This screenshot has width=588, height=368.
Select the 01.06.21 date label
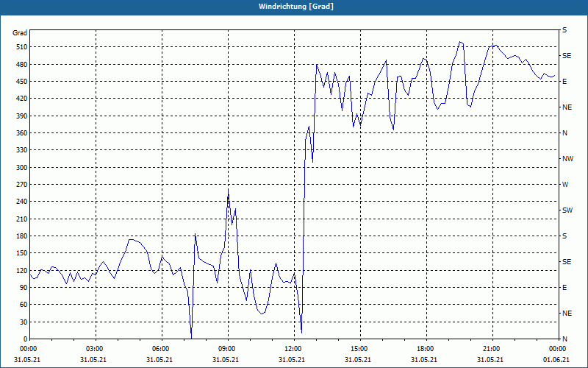click(556, 359)
